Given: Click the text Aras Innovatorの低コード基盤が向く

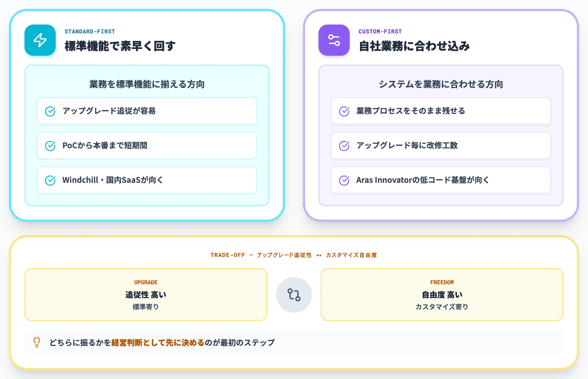Looking at the screenshot, I should pos(423,180).
